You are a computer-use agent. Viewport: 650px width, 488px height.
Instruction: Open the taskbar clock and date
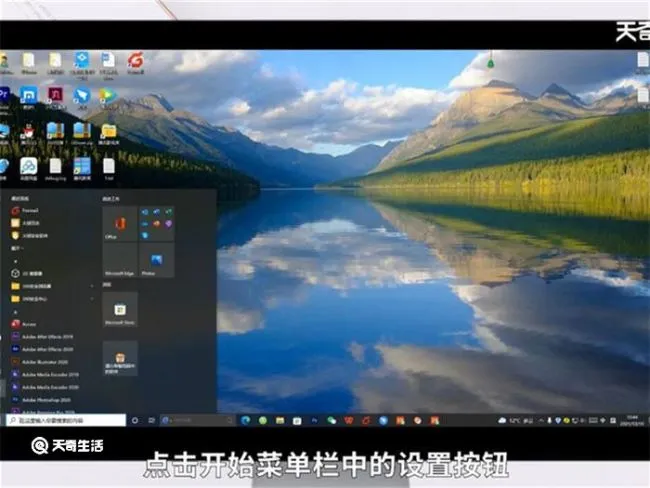coord(632,420)
